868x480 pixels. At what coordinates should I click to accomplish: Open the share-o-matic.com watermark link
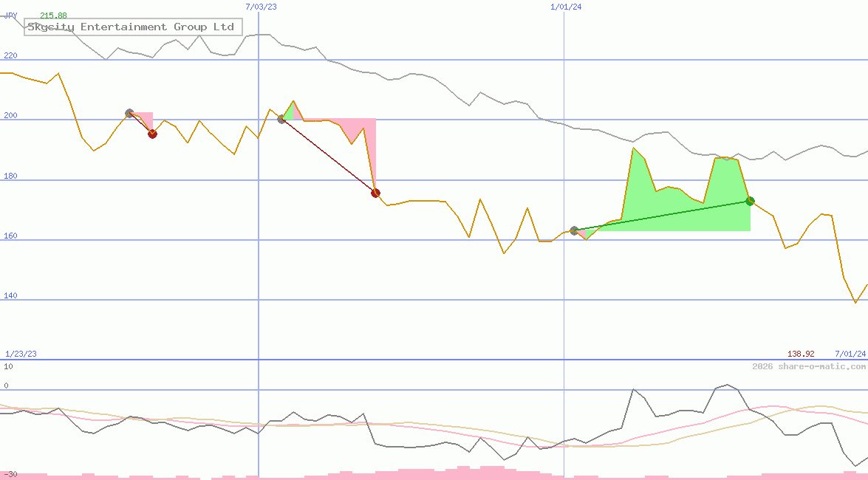point(809,366)
